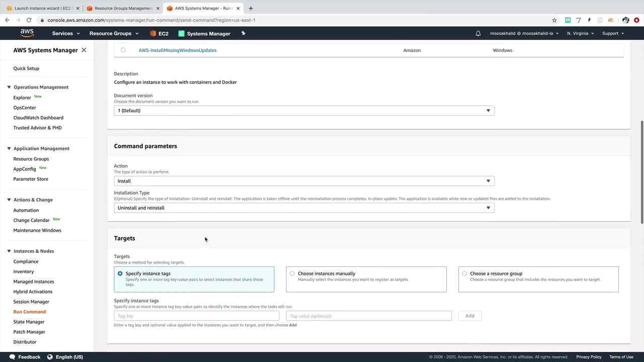Viewport: 644px width, 362px height.
Task: Click the slanted lines extension icon
Action: pyautogui.click(x=579, y=20)
